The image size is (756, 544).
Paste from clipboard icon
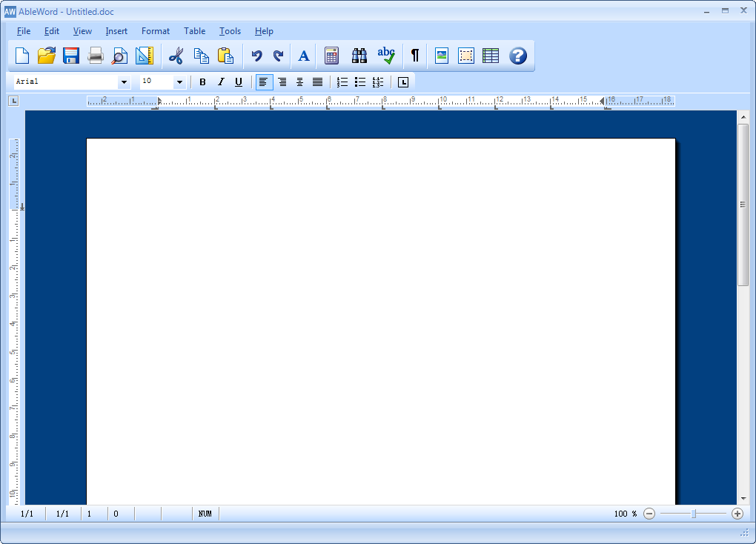click(225, 56)
